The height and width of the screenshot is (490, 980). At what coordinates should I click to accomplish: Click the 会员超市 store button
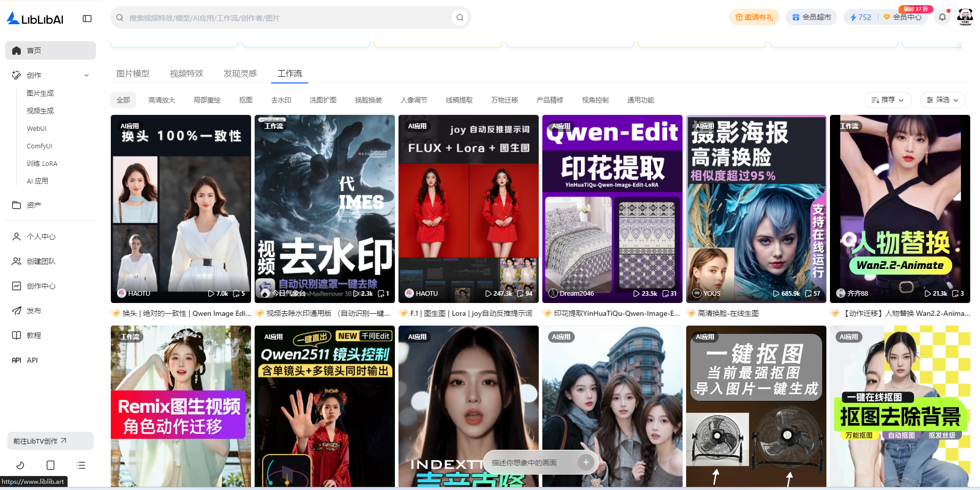[812, 17]
